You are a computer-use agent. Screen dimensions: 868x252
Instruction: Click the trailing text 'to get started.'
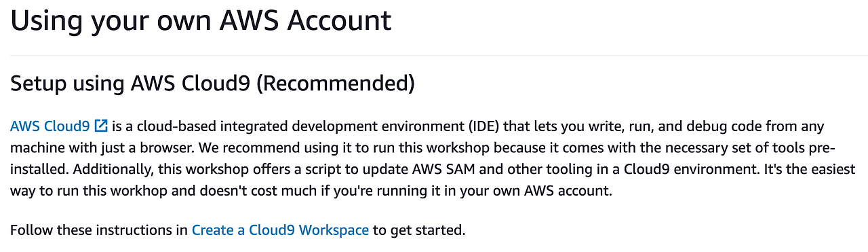pyautogui.click(x=419, y=230)
